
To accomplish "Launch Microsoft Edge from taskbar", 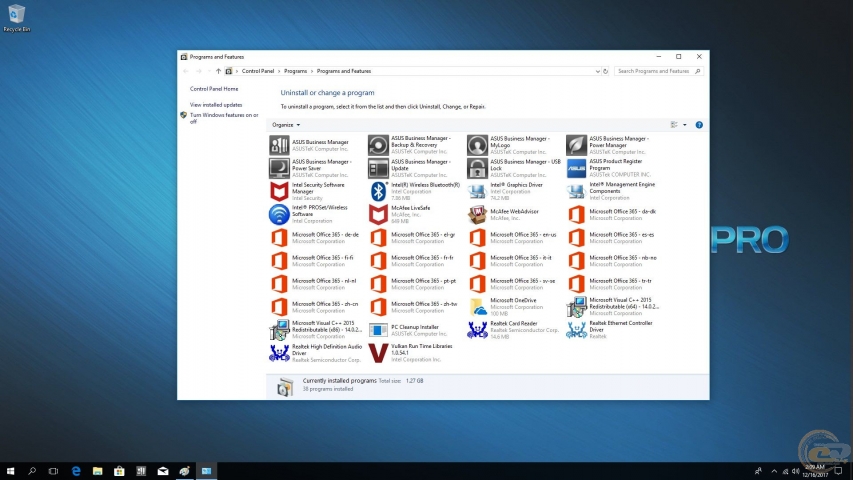I will coord(76,471).
